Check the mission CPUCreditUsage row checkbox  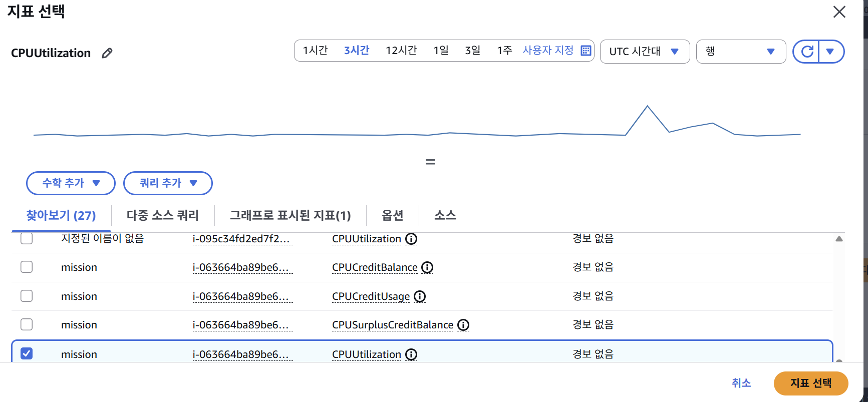coord(27,296)
